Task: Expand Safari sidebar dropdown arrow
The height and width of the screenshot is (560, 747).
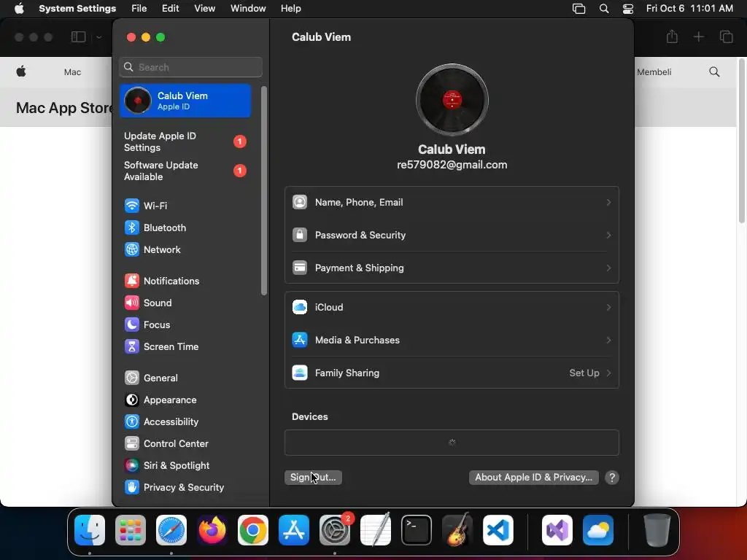Action: point(98,37)
